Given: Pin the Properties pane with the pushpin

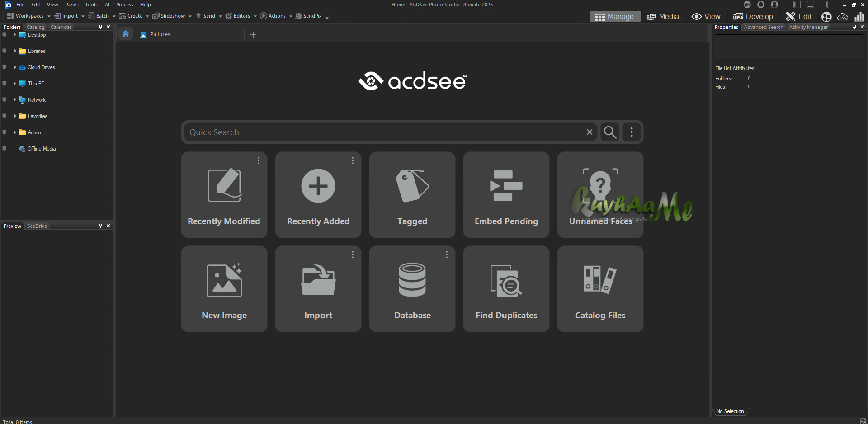Looking at the screenshot, I should point(854,27).
